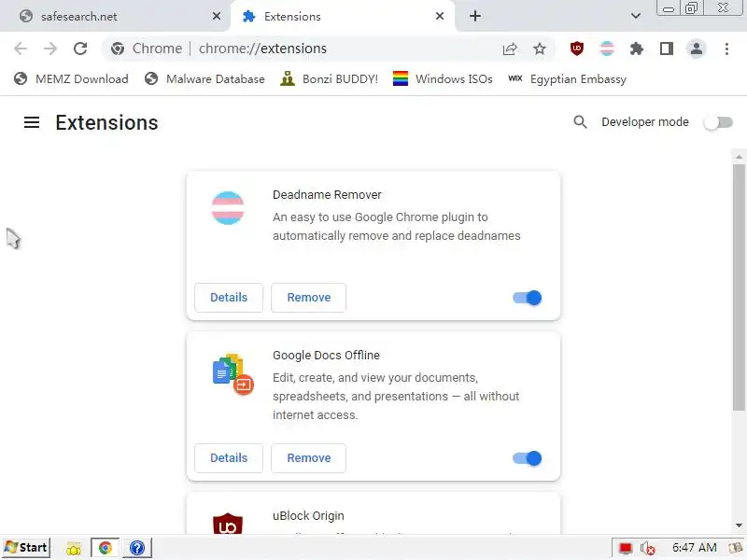
Task: Remove the Google Docs Offline extension
Action: coord(308,458)
